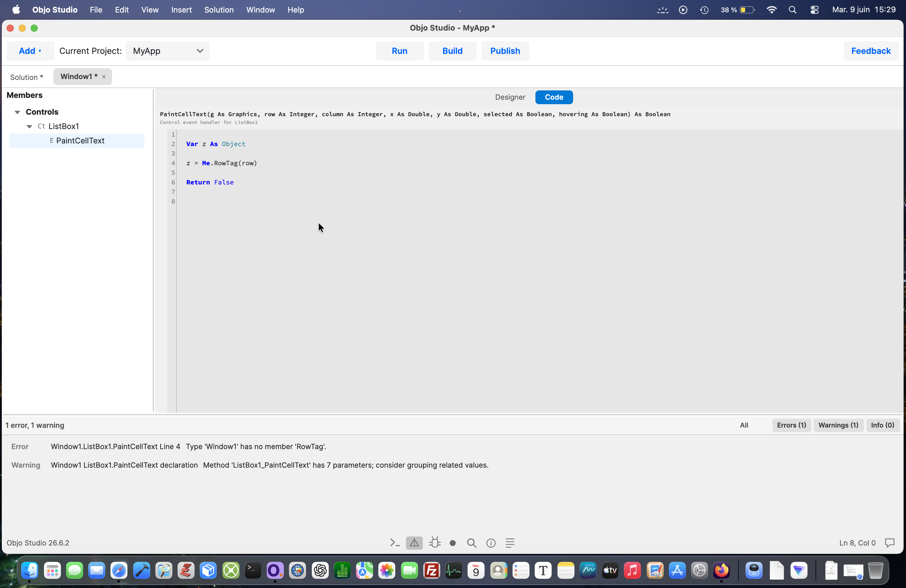
Task: Switch to the Code view
Action: point(554,97)
